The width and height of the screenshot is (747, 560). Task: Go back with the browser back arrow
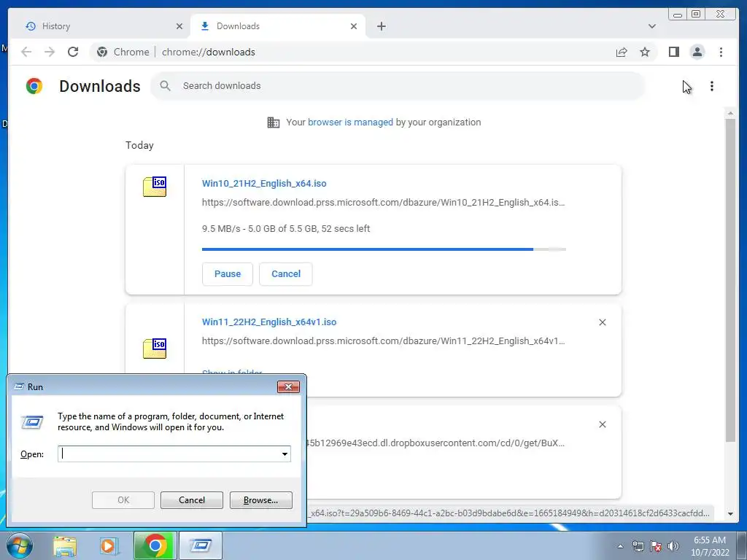(26, 52)
